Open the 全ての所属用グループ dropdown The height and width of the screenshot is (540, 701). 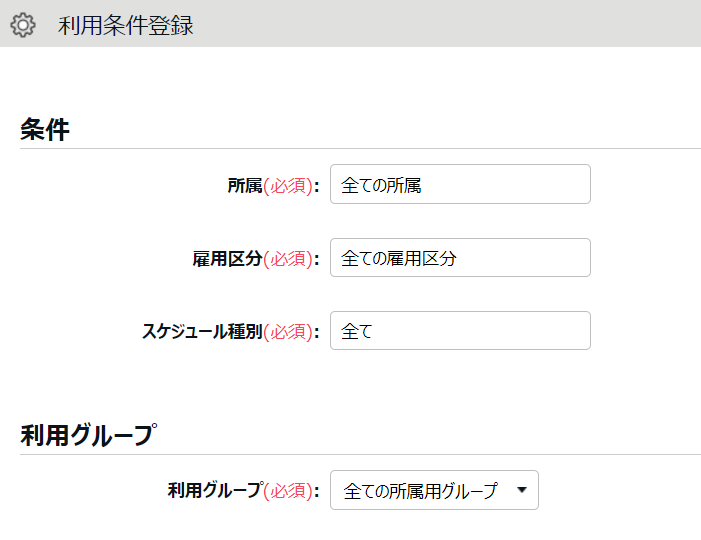coord(434,490)
